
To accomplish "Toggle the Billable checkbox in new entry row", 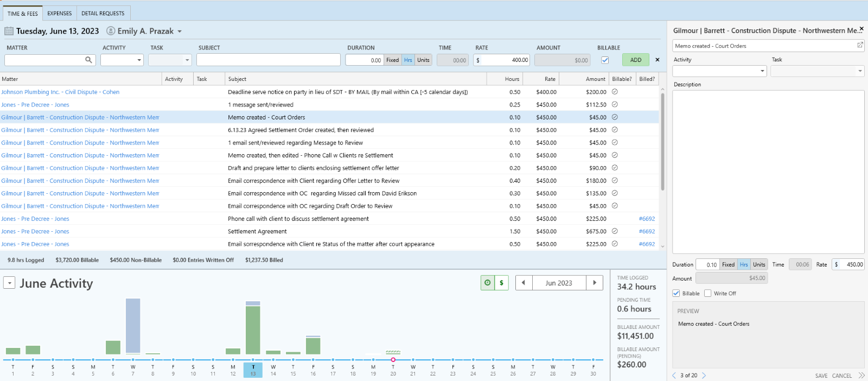I will pyautogui.click(x=605, y=60).
